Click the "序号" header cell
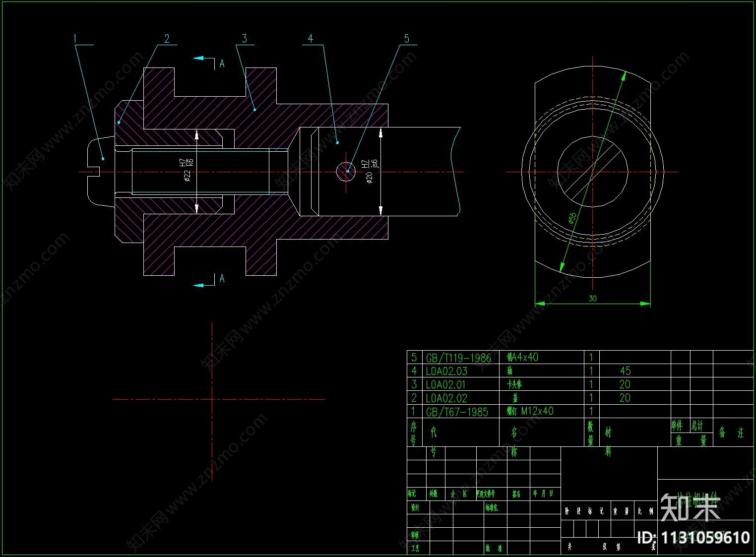The height and width of the screenshot is (557, 756). pyautogui.click(x=414, y=433)
